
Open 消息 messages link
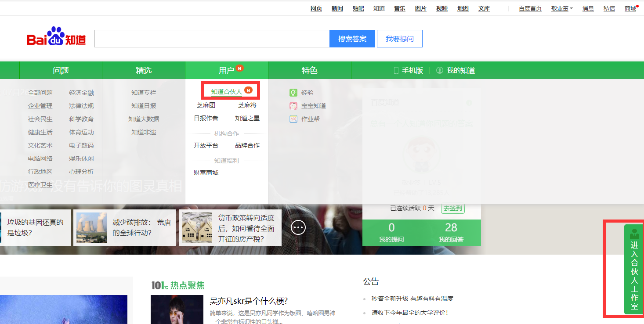[x=588, y=8]
